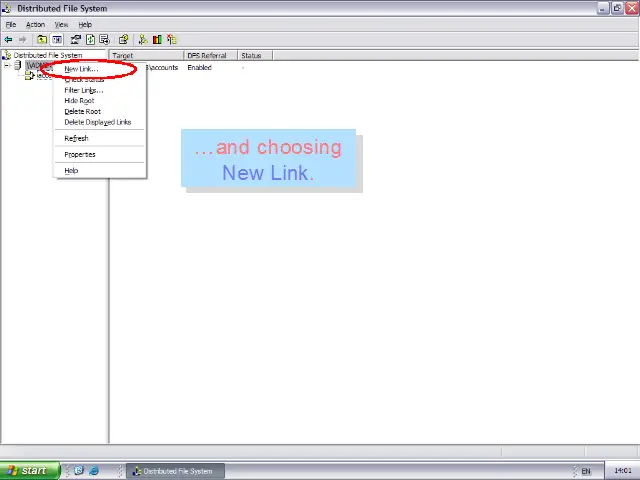Select Delete Root from context menu
This screenshot has height=480, width=640.
pyautogui.click(x=82, y=111)
